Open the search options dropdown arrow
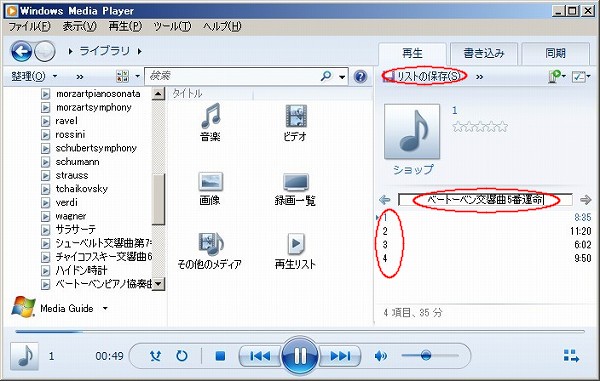 click(x=342, y=77)
